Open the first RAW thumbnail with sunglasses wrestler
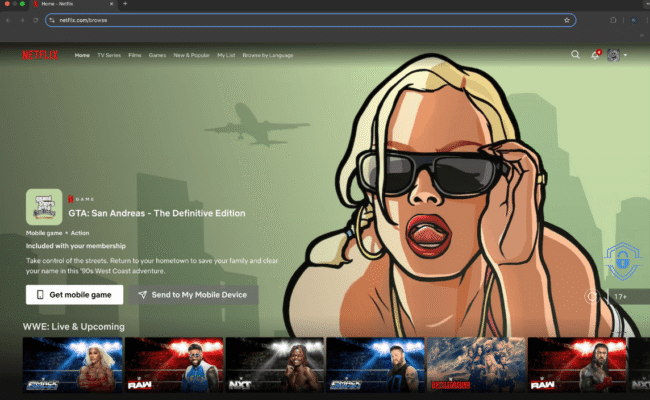This screenshot has width=650, height=400. [x=174, y=365]
